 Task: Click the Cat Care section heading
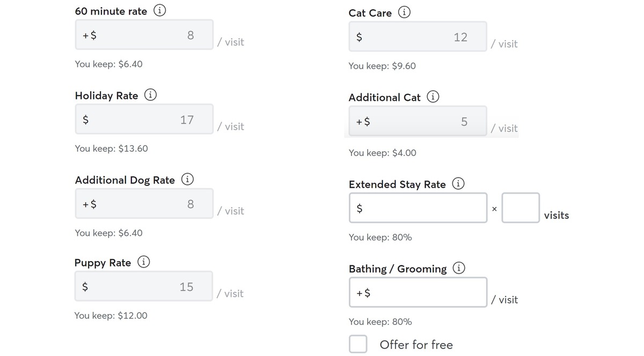370,12
